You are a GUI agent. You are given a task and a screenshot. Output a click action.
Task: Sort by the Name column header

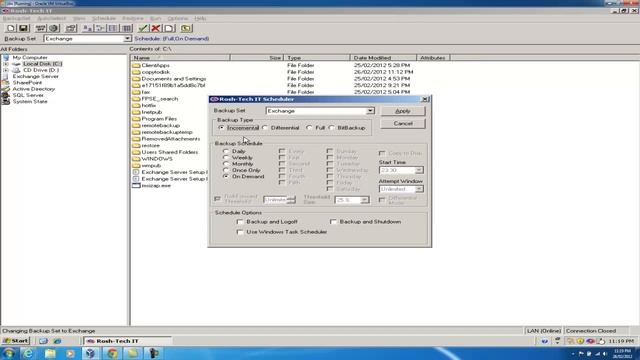180,58
